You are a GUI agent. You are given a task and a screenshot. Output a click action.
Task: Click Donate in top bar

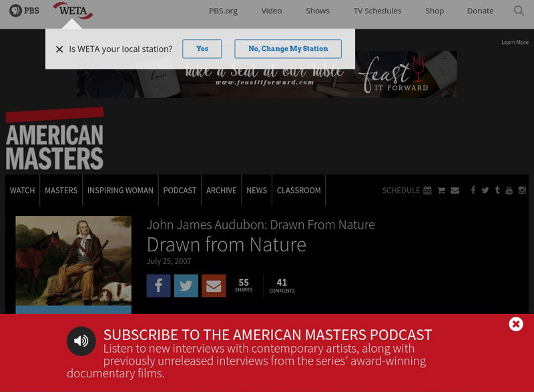coord(480,11)
